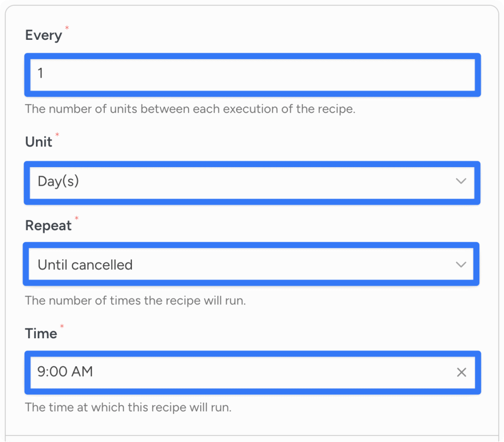
Task: Click the clear (X) icon in Time field
Action: click(x=461, y=372)
